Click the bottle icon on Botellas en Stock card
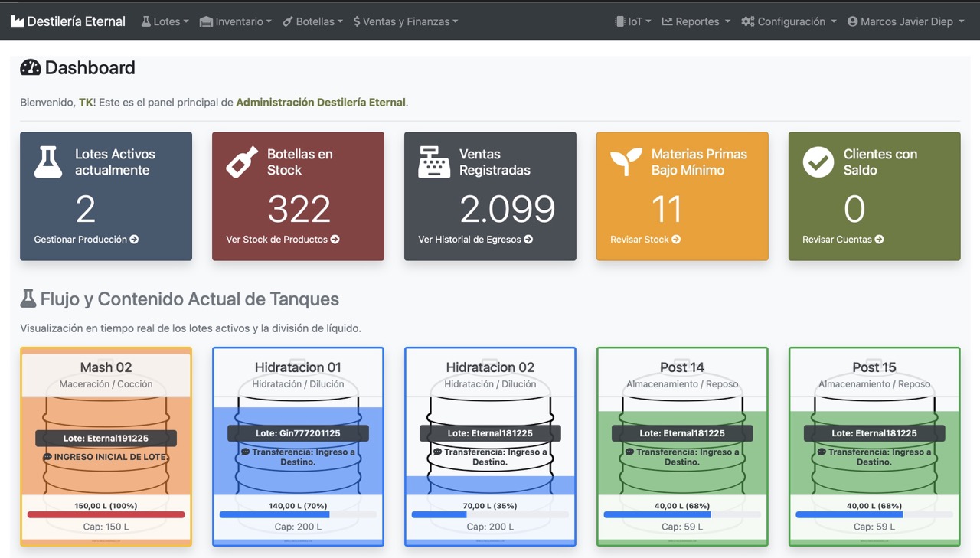The image size is (980, 558). point(242,162)
